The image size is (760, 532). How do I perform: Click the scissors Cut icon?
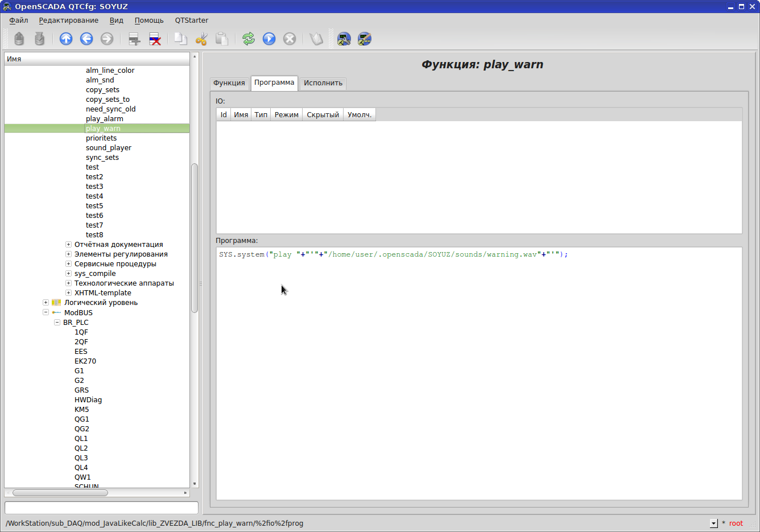pos(201,39)
